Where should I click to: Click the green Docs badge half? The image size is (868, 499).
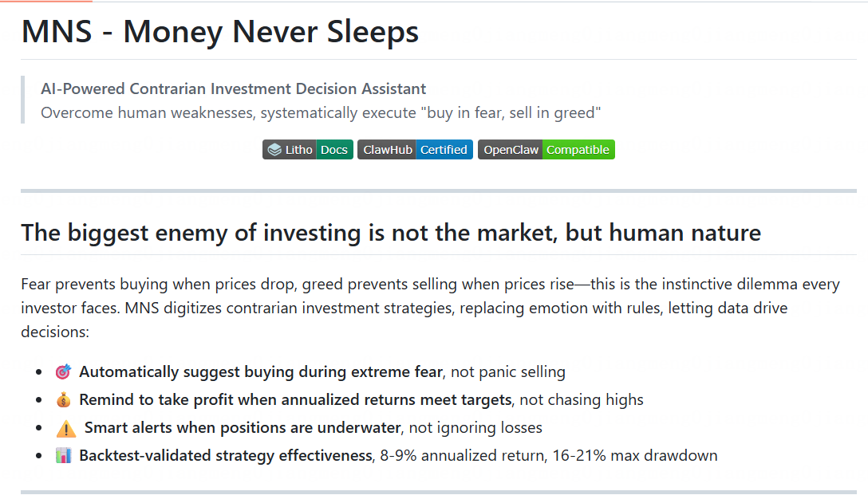(334, 150)
